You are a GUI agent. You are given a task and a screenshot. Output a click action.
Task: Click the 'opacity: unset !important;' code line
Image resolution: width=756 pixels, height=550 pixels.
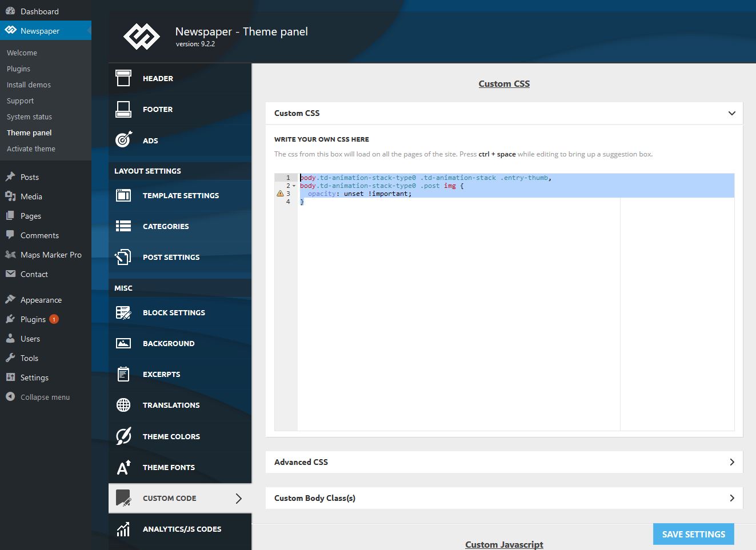[359, 194]
